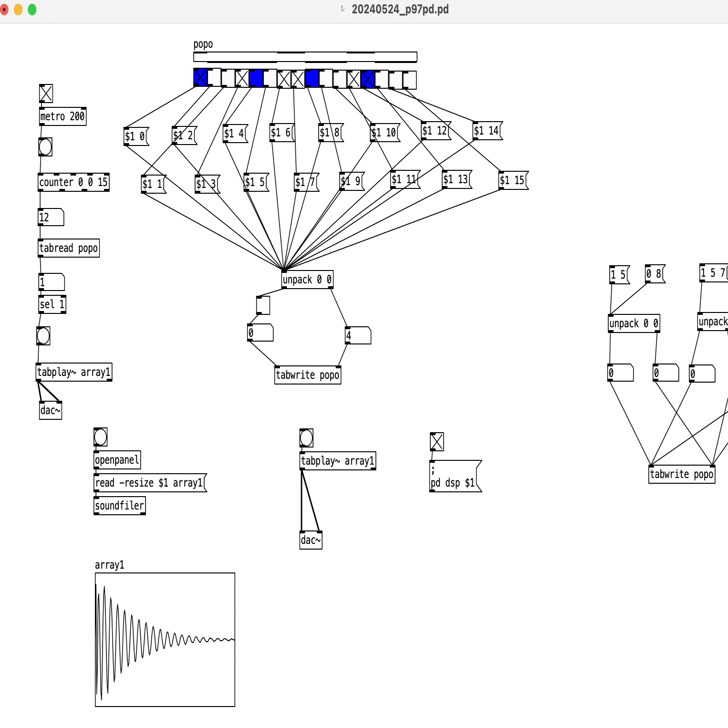Click the bang below metro 200
728x728 pixels.
click(45, 147)
